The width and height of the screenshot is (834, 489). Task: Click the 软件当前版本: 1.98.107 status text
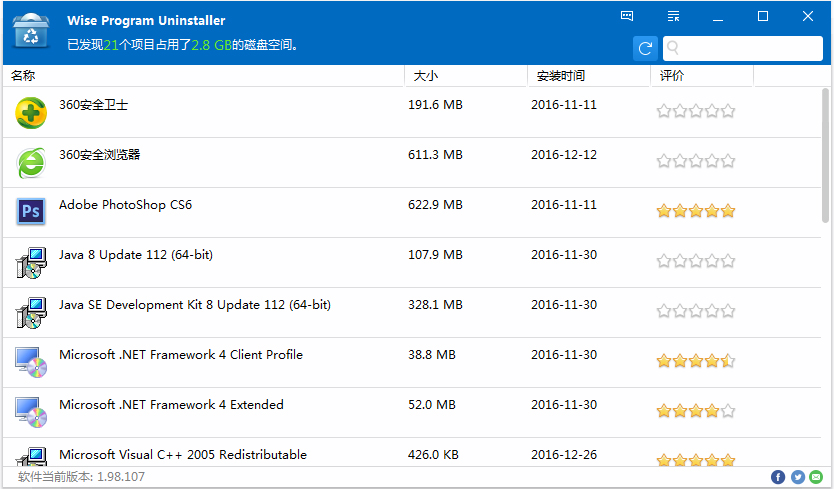tap(81, 477)
